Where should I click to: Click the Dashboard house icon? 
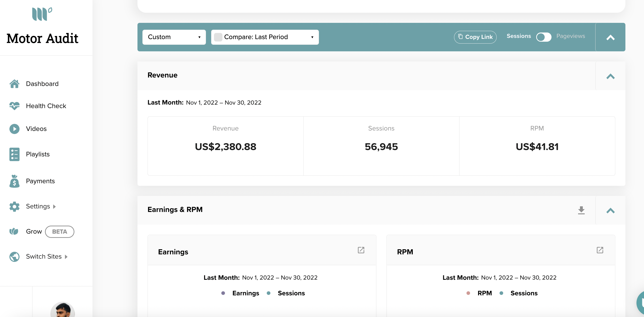(x=15, y=84)
